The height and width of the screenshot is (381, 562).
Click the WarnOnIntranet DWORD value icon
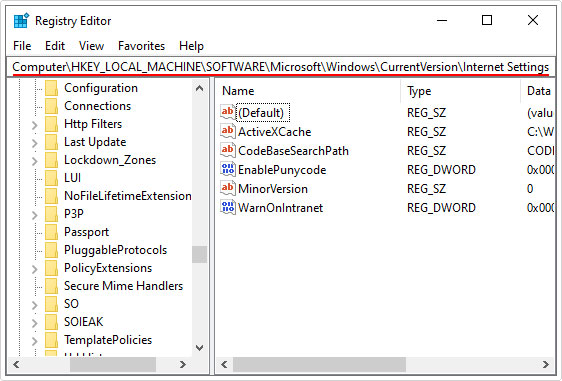click(x=228, y=207)
